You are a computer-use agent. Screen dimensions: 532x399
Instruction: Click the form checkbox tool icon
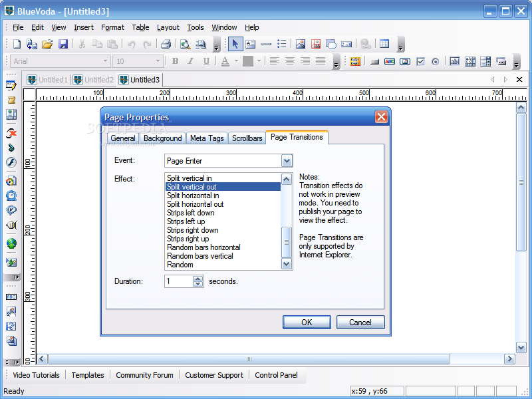point(420,61)
